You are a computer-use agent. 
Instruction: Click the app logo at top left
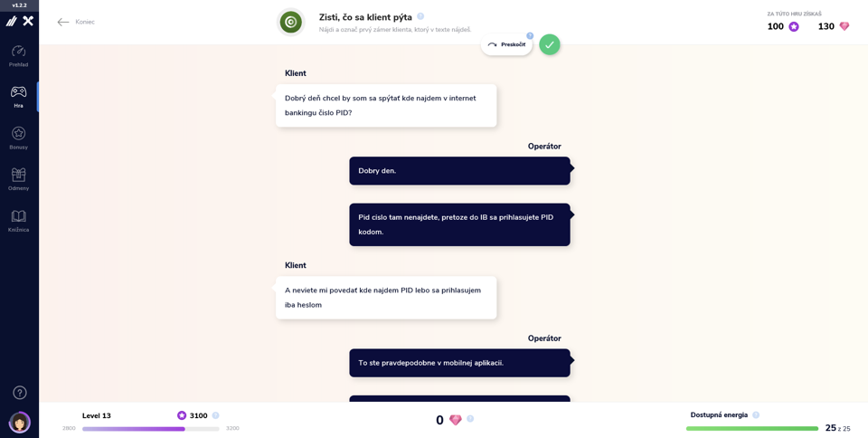[x=19, y=21]
